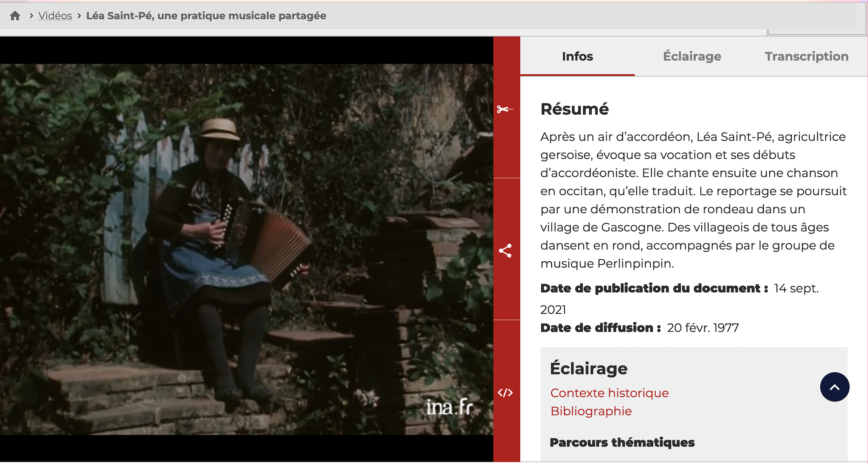
Task: Click the chevron after Vidéos breadcrumb
Action: (79, 16)
